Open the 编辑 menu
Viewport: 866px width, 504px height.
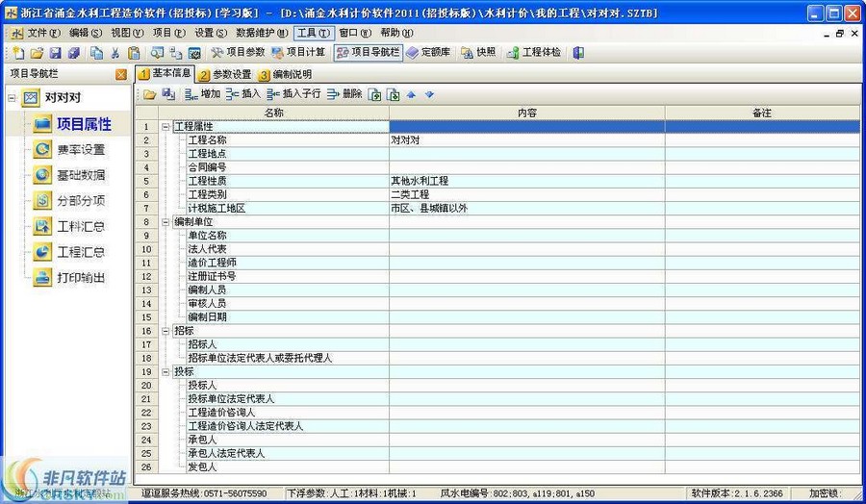coord(86,33)
